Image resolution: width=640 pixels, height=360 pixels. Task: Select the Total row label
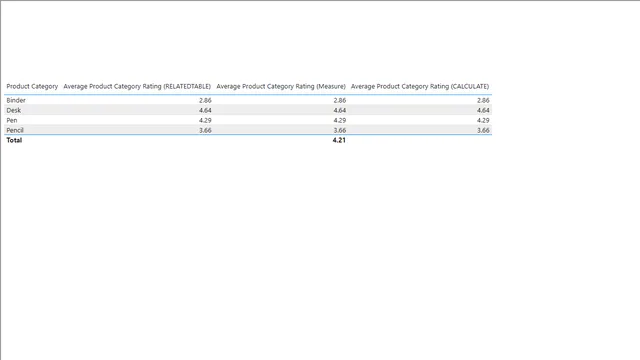point(14,140)
